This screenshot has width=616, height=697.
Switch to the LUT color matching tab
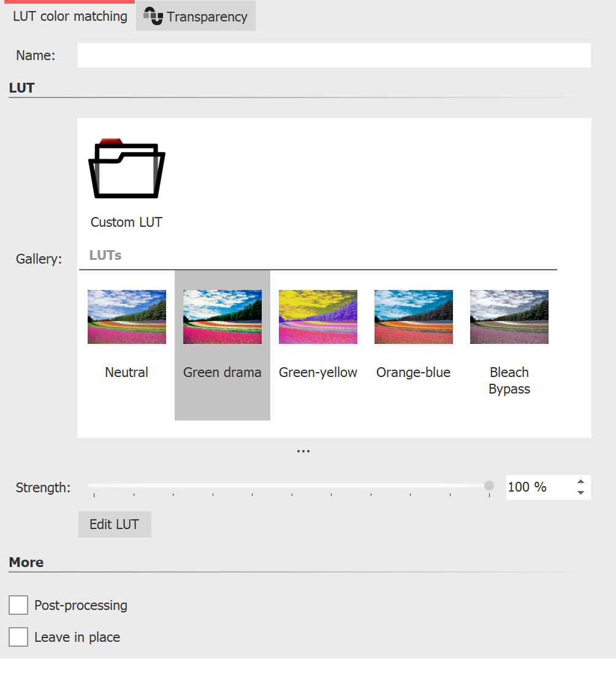(x=69, y=16)
